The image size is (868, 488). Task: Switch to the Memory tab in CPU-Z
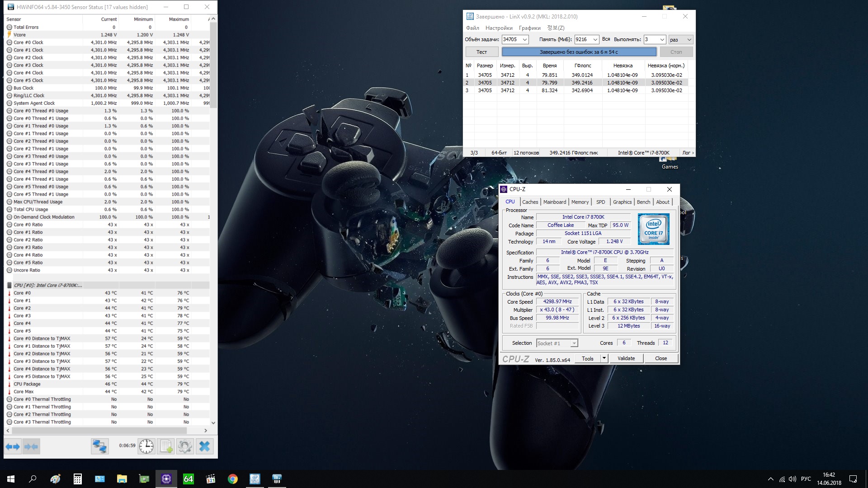coord(580,202)
